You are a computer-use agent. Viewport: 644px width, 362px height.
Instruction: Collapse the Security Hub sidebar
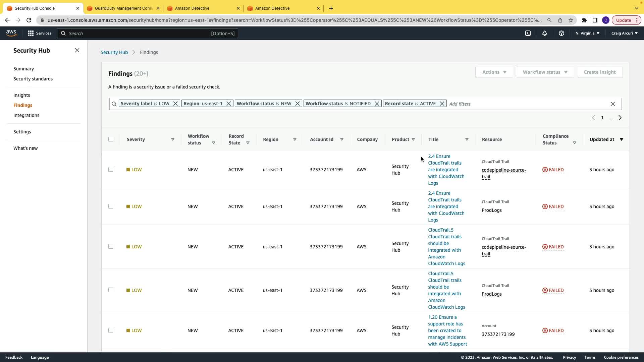(x=77, y=50)
